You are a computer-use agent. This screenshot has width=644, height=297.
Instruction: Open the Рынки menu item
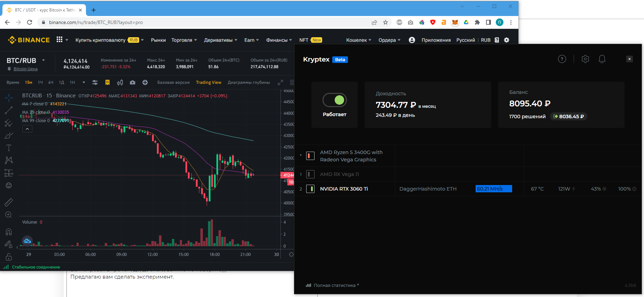(158, 40)
